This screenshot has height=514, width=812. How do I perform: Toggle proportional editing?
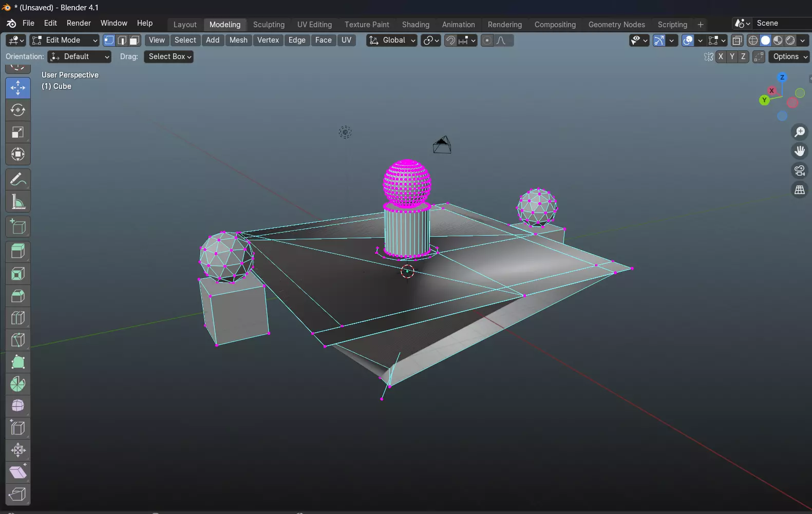click(487, 40)
